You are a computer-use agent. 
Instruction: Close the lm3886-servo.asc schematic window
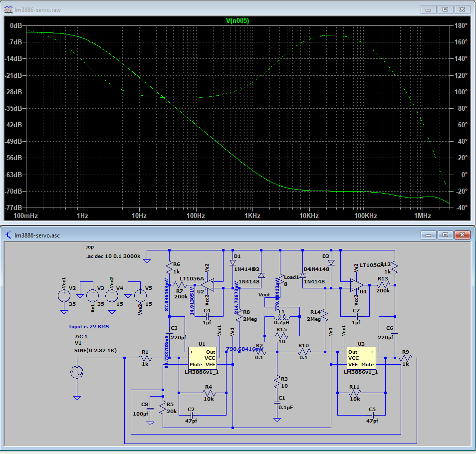(462, 235)
